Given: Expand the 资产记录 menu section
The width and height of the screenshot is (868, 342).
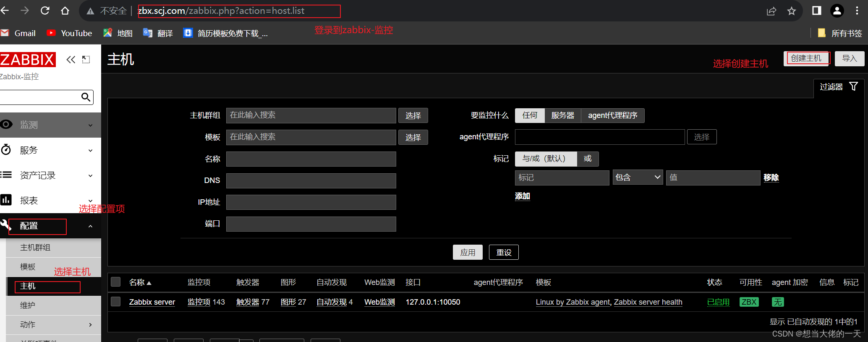Looking at the screenshot, I should (50, 175).
